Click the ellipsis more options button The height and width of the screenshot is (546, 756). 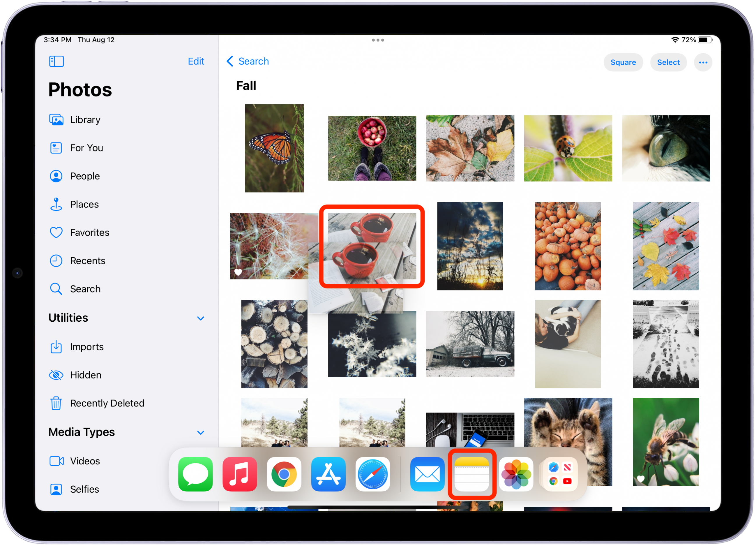tap(704, 62)
